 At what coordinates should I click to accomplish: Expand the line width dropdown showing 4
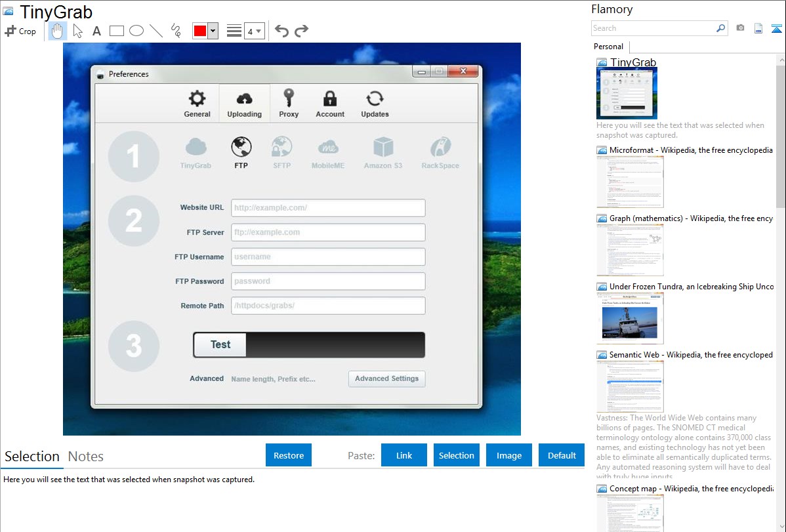click(255, 31)
